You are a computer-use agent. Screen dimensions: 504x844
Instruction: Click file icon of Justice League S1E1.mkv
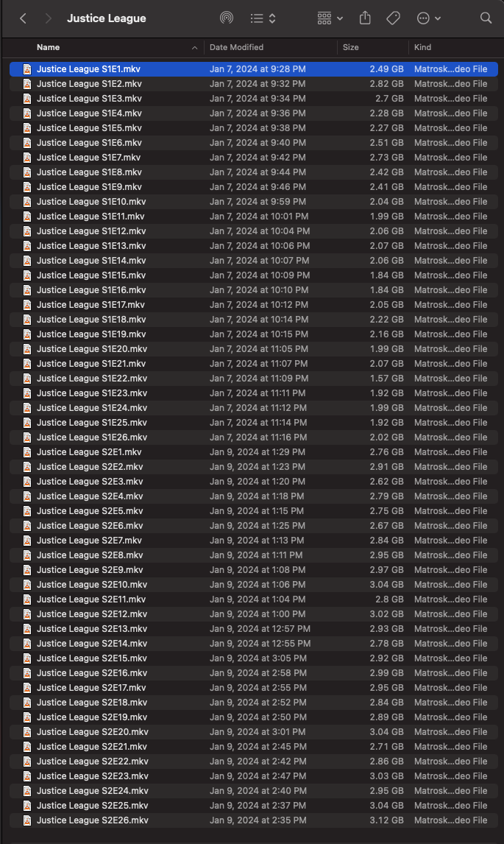point(27,69)
